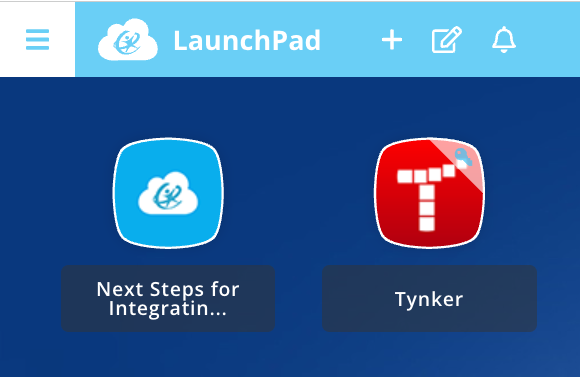Screen dimensions: 580x377
Task: Open edit mode with the pencil icon
Action: (447, 40)
